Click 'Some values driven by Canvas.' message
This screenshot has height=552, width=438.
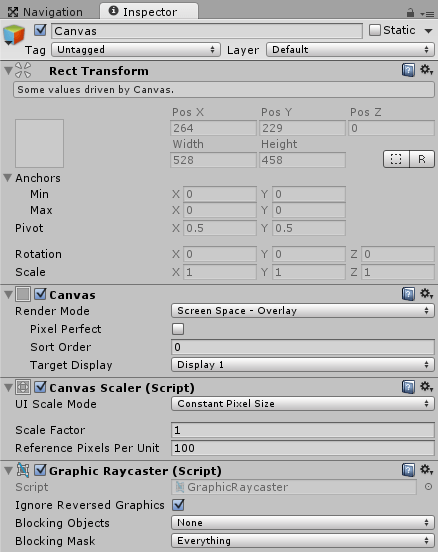coord(224,90)
